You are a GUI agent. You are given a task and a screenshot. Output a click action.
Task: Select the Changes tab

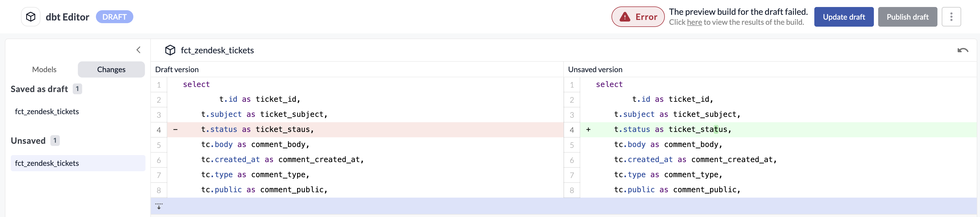(111, 69)
